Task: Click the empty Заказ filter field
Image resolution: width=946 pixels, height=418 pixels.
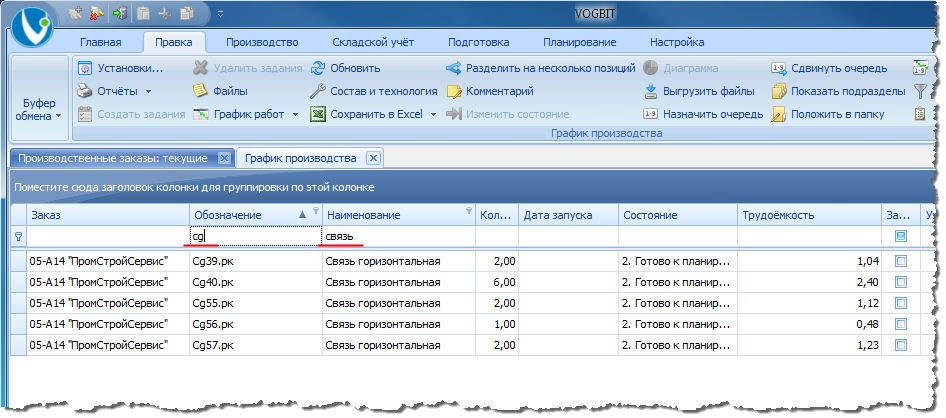Action: (x=108, y=236)
